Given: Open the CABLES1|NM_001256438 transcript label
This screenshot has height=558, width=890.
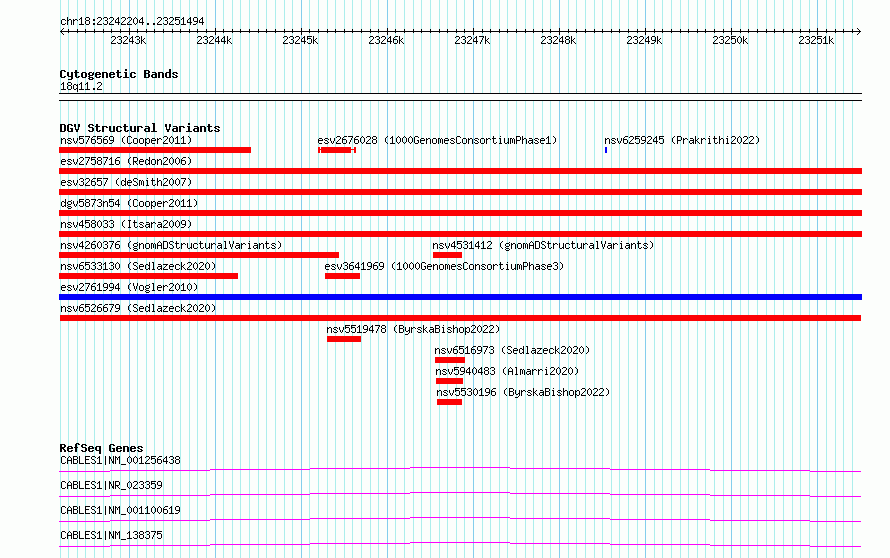Looking at the screenshot, I should click(x=120, y=460).
